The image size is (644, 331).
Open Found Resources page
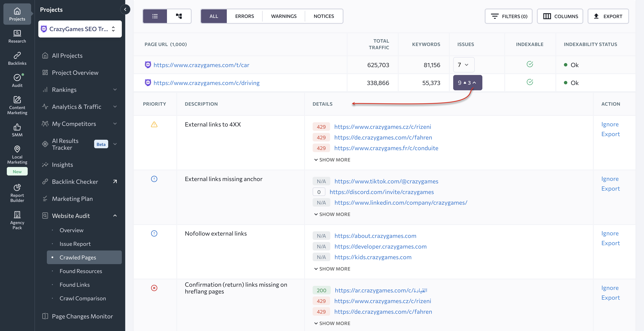tap(81, 271)
